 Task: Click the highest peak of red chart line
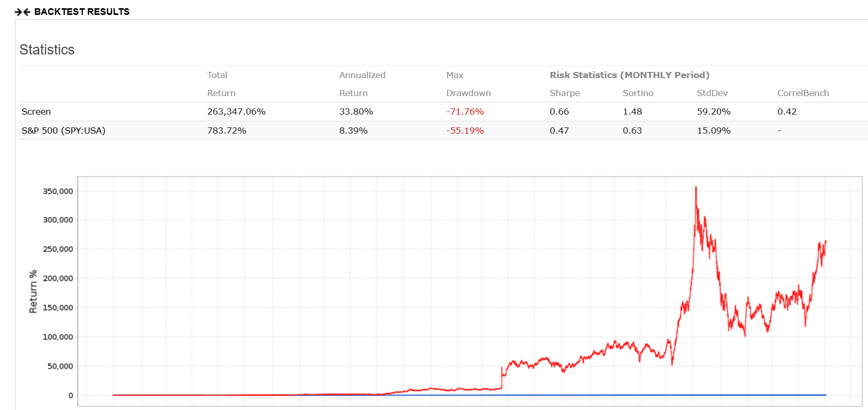point(696,188)
